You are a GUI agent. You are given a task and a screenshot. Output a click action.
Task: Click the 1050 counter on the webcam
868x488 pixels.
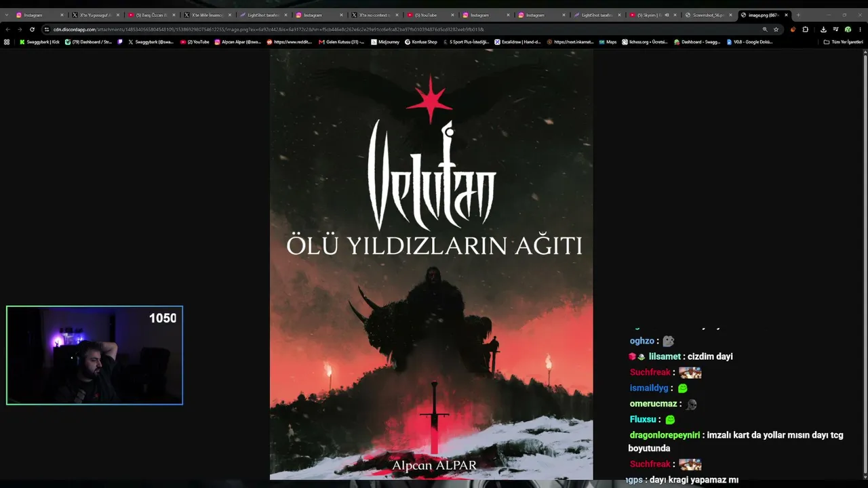coord(163,319)
